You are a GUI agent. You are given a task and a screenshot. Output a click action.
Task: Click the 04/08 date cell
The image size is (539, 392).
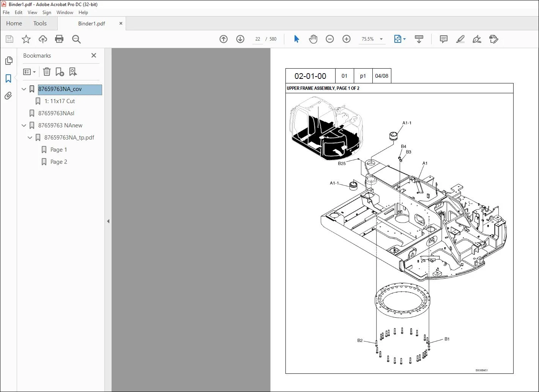pyautogui.click(x=381, y=76)
